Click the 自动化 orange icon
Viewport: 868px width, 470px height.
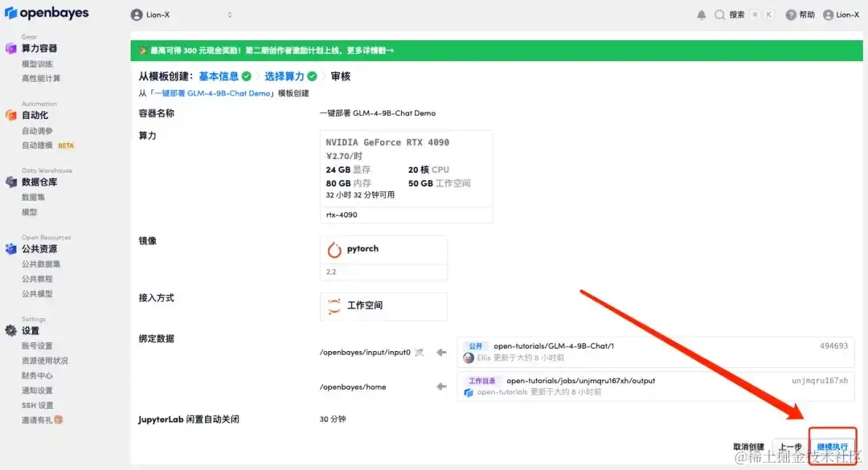(x=11, y=115)
